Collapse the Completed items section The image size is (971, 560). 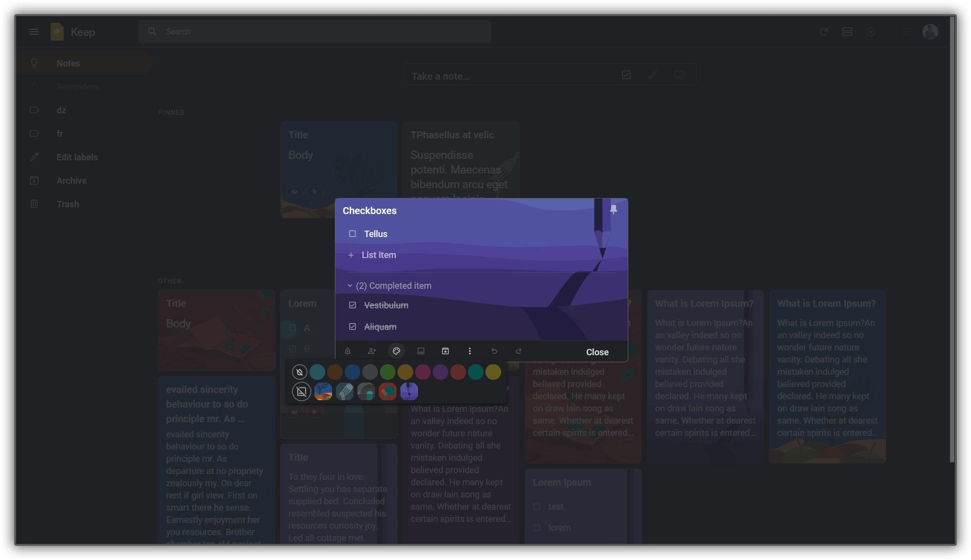coord(350,286)
